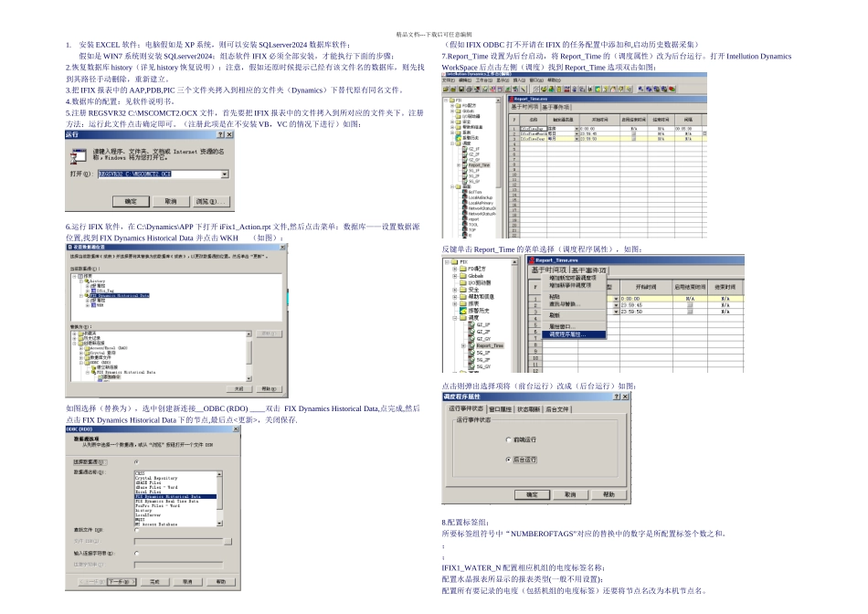
Task: Click the replace-list vertical scrollbar
Action: (x=249, y=356)
